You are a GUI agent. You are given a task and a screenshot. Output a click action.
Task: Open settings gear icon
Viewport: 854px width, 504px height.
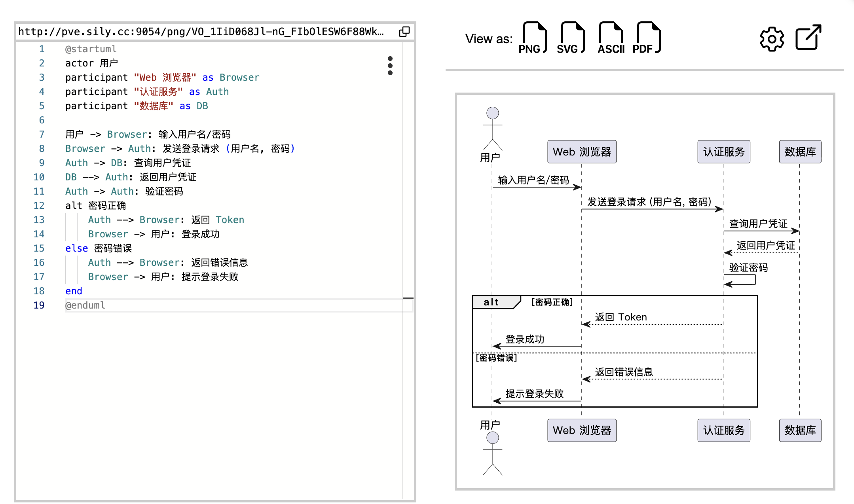pos(771,39)
